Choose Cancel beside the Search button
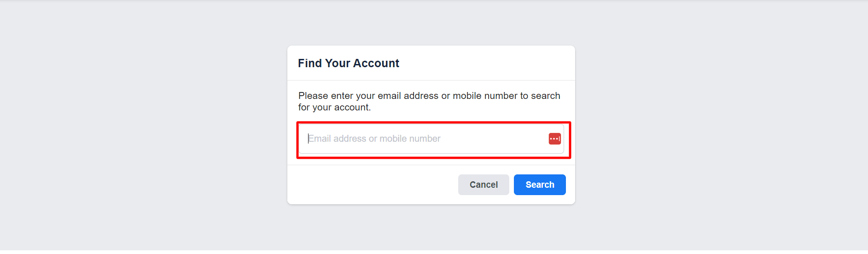Image resolution: width=868 pixels, height=254 pixels. point(484,185)
